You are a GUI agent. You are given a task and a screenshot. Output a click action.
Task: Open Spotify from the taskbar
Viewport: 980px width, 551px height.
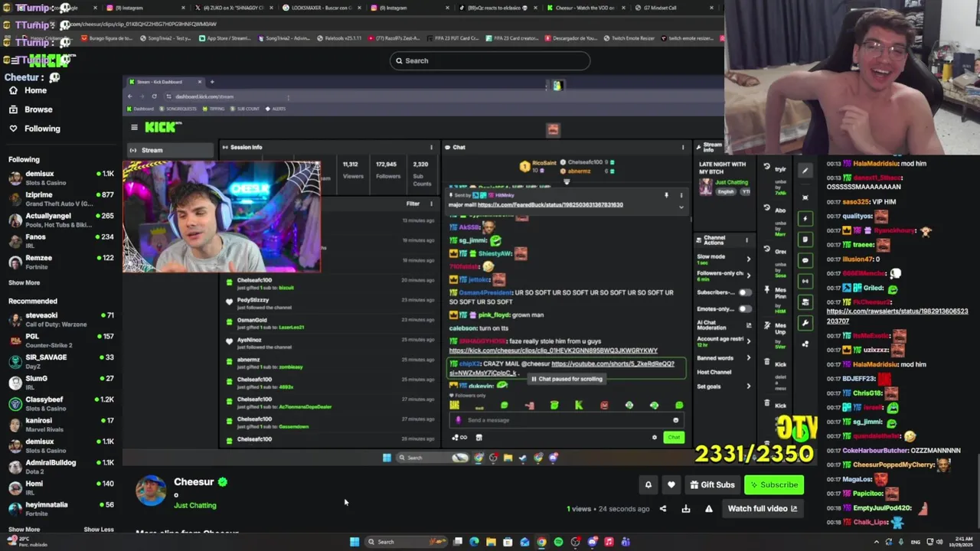click(x=558, y=542)
